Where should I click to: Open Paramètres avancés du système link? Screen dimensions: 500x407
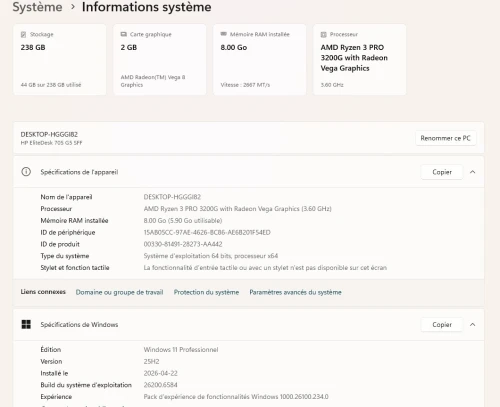296,292
